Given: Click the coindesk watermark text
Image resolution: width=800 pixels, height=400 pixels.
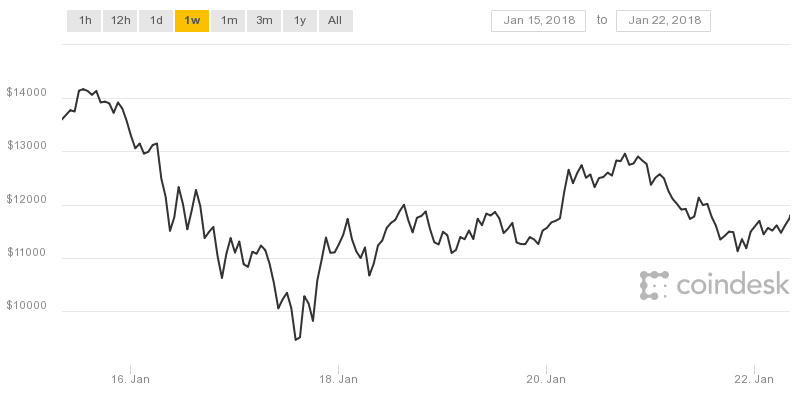Looking at the screenshot, I should (734, 286).
